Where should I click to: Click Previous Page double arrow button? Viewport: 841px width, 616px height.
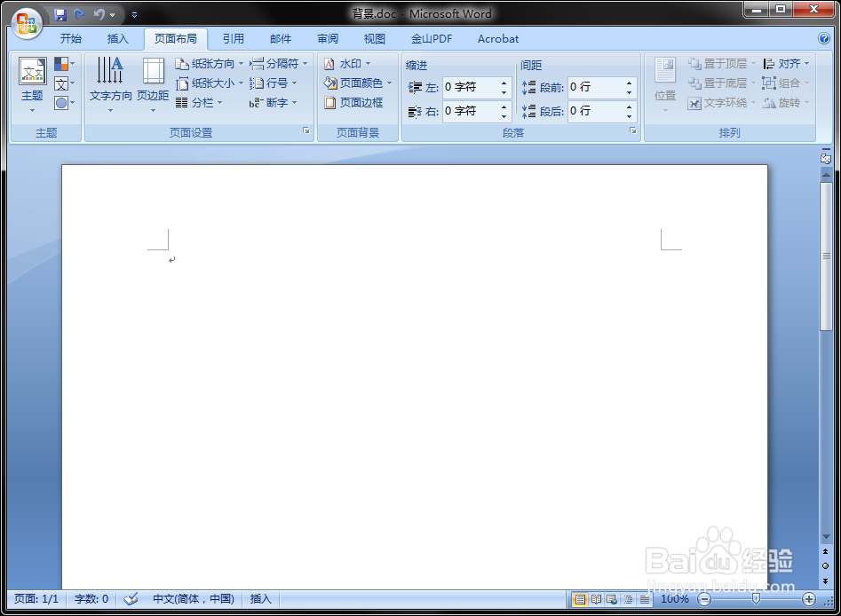point(825,551)
